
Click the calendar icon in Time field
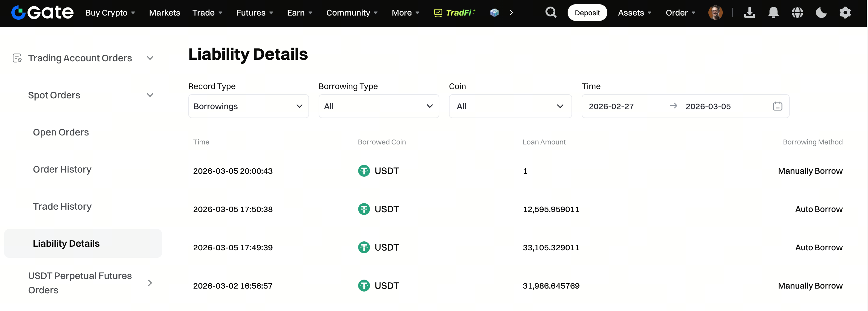point(777,106)
